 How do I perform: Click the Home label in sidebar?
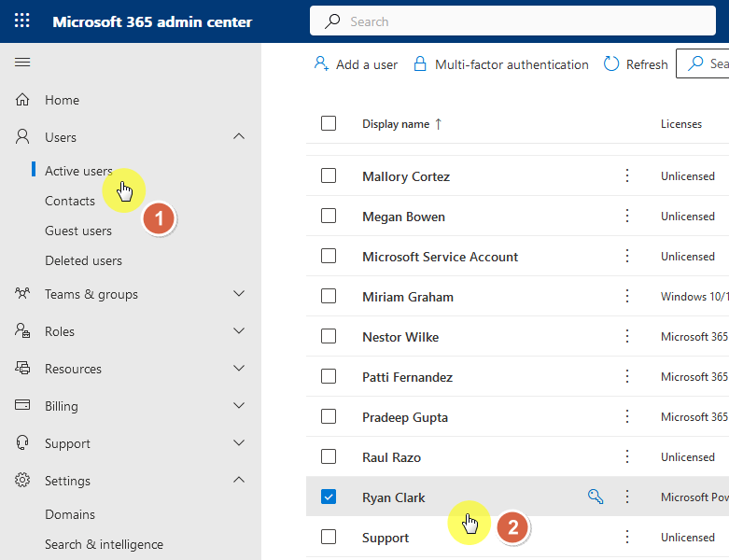click(62, 100)
